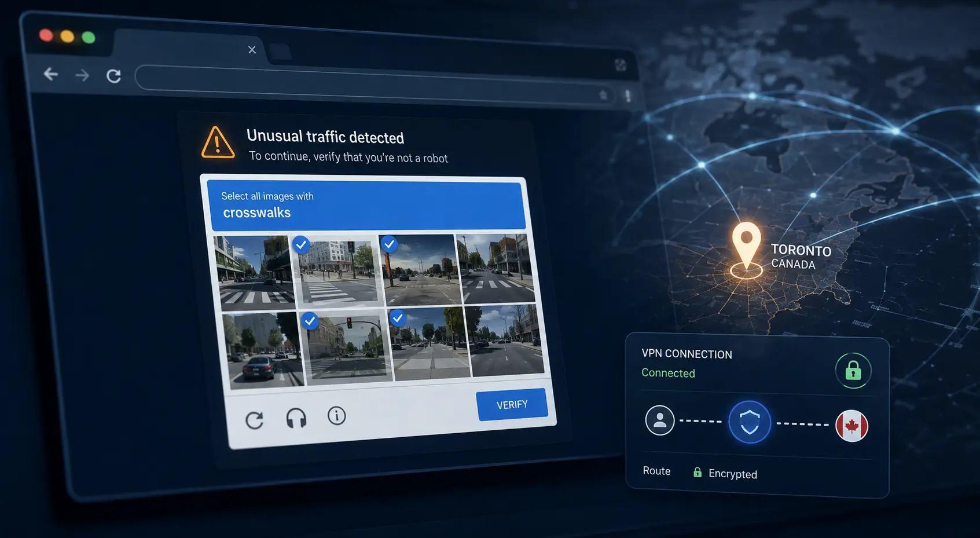
Task: Click the extension icon in the tab strip
Action: (x=621, y=65)
